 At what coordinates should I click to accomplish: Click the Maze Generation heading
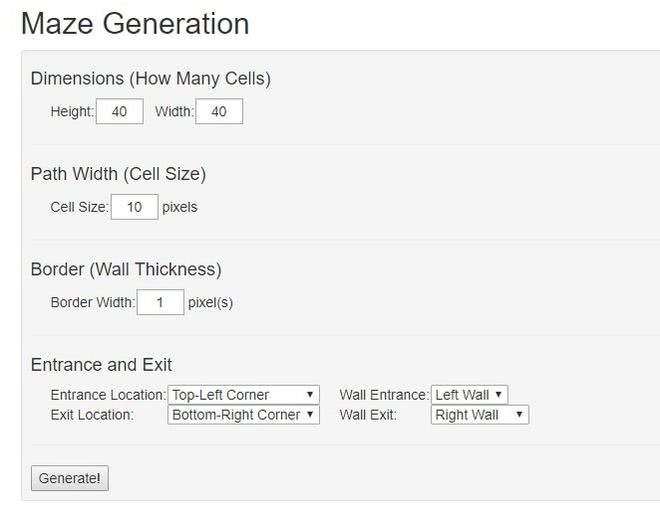point(135,24)
